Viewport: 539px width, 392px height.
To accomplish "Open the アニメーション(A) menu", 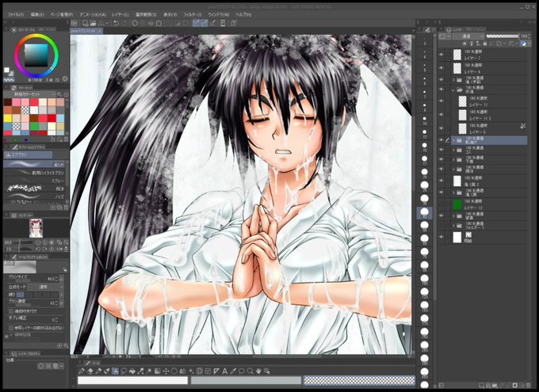I will (x=93, y=15).
